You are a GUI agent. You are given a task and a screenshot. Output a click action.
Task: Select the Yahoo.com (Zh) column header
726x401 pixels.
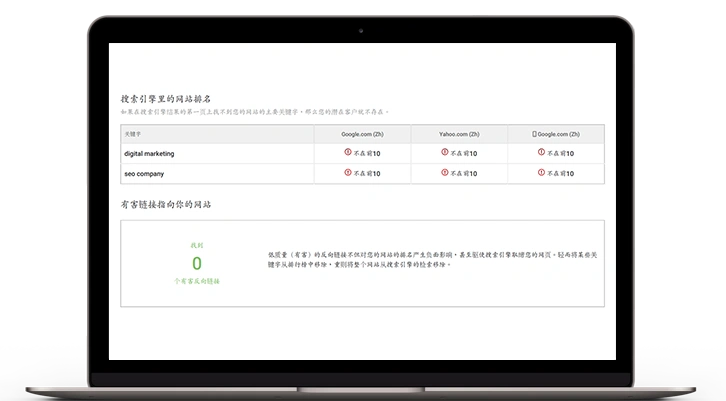pyautogui.click(x=459, y=133)
